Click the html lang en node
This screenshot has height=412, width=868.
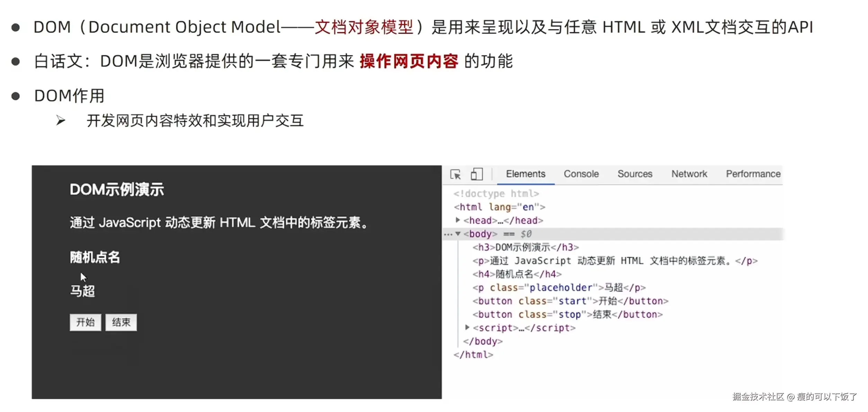tap(499, 207)
